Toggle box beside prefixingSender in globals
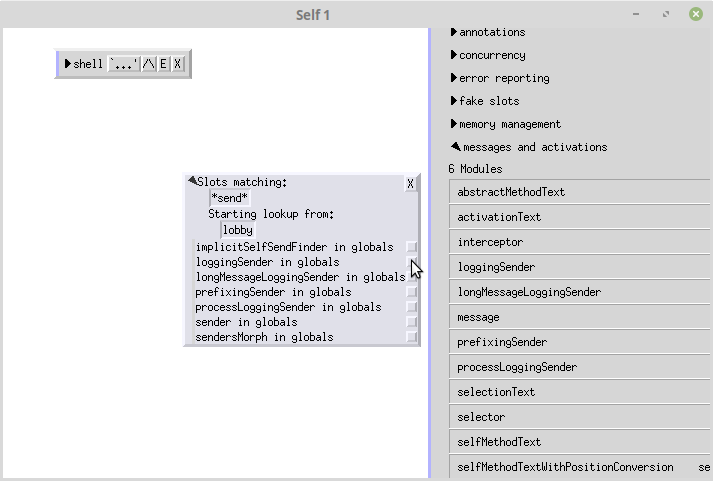This screenshot has height=481, width=713. point(412,291)
